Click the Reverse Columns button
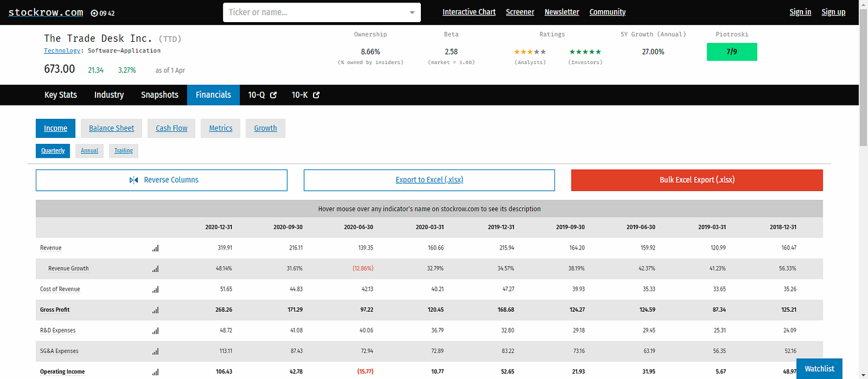Image resolution: width=868 pixels, height=379 pixels. [162, 180]
